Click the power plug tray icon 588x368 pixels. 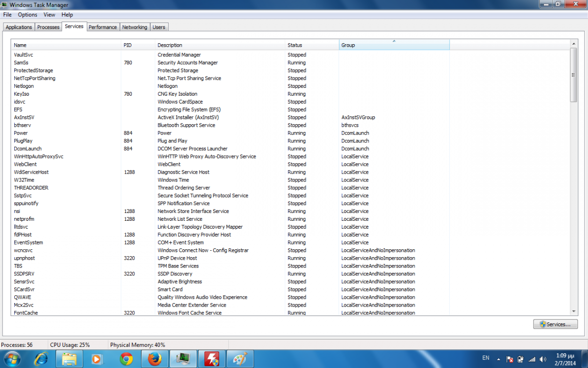[520, 359]
